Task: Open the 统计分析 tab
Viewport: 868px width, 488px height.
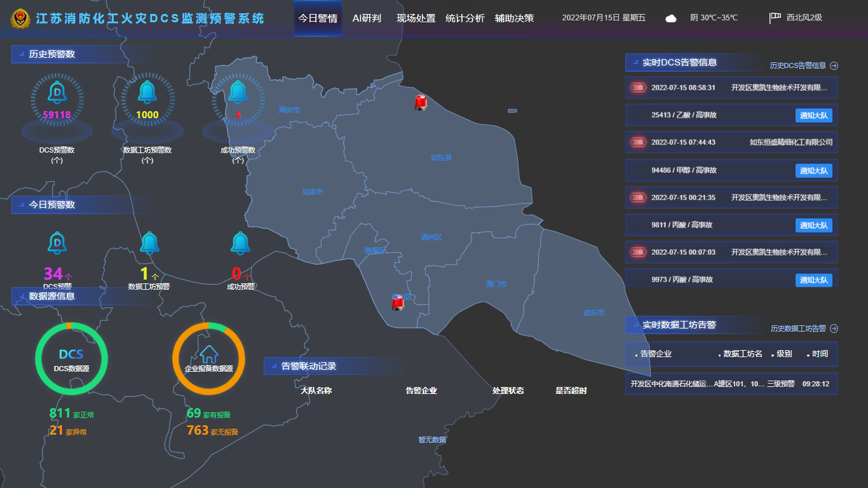Action: pos(465,18)
